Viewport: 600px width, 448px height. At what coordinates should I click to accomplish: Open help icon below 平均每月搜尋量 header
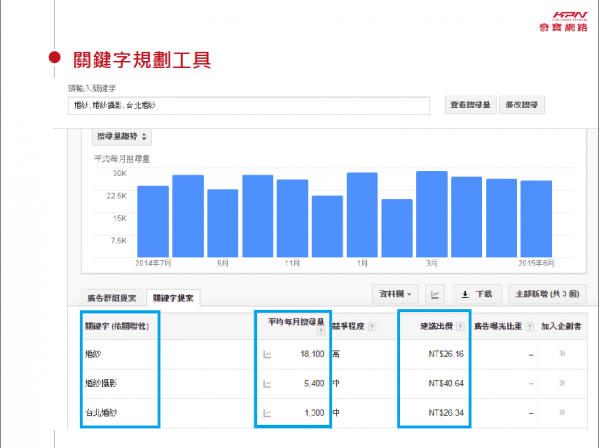coord(321,331)
